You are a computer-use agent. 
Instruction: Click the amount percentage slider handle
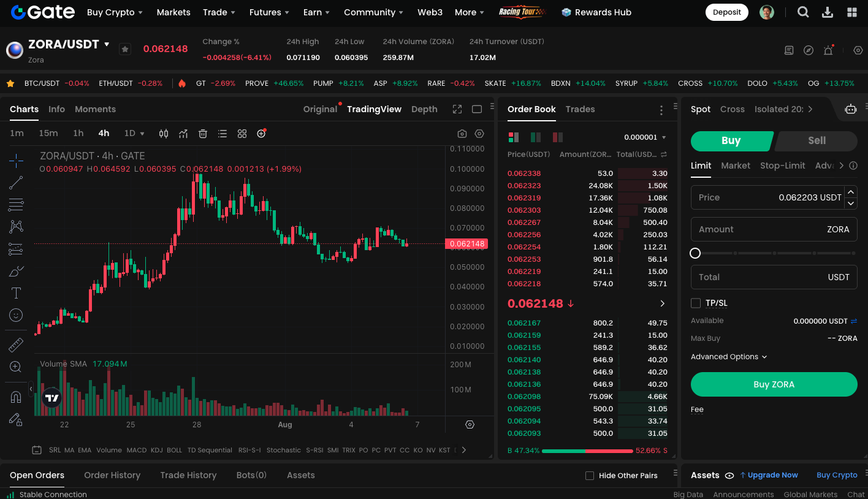tap(695, 253)
